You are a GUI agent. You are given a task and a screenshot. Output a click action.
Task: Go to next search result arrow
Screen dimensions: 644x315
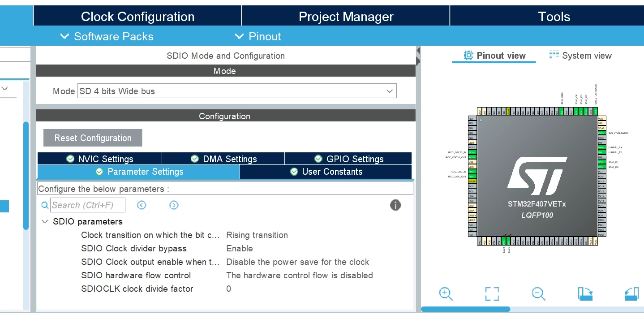point(174,205)
